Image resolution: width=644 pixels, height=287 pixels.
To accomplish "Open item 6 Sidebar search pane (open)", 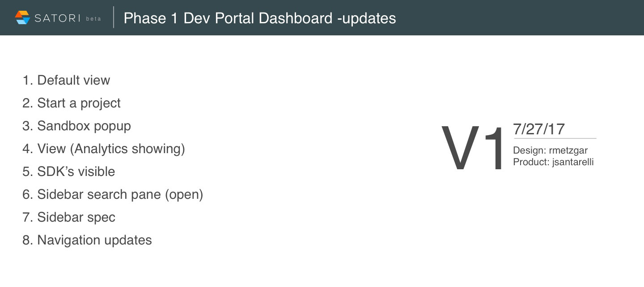I will (113, 194).
